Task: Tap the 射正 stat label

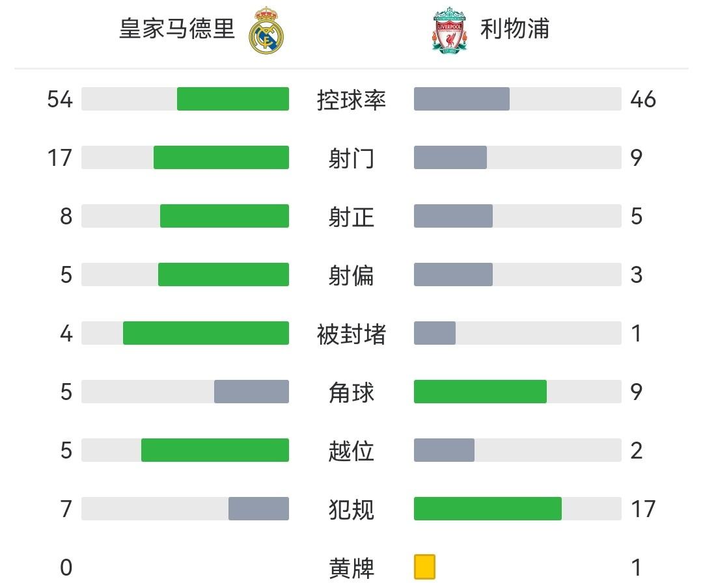Action: point(351,217)
